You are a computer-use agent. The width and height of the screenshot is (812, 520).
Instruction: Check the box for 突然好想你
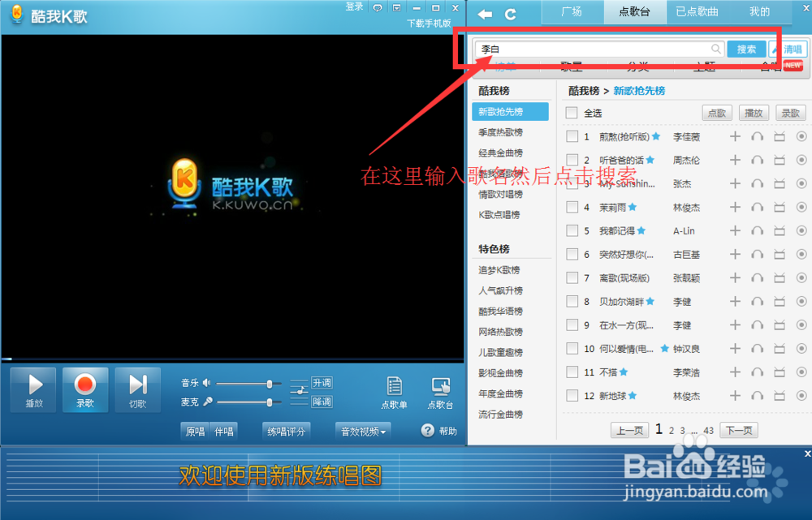click(x=572, y=254)
